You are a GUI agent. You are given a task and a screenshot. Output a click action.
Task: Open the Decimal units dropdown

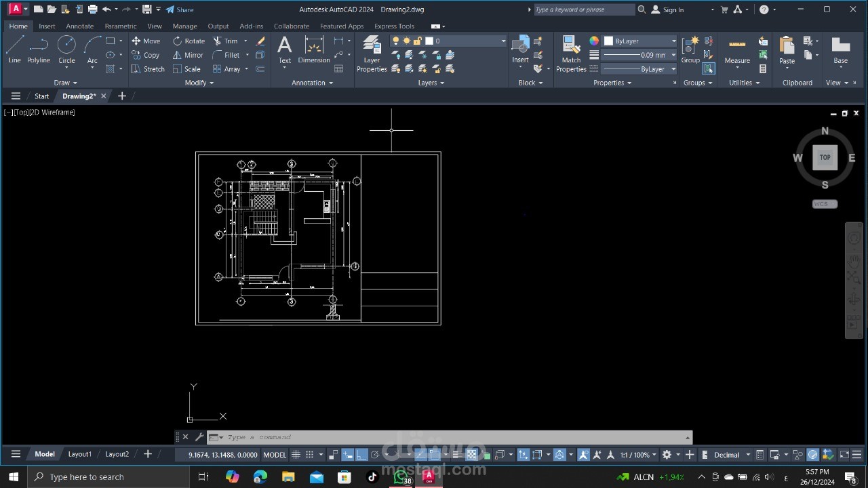[731, 455]
